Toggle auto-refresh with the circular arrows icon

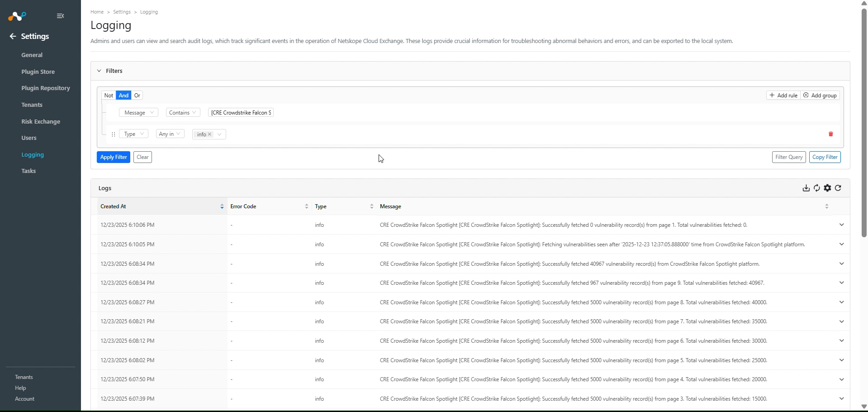[817, 188]
